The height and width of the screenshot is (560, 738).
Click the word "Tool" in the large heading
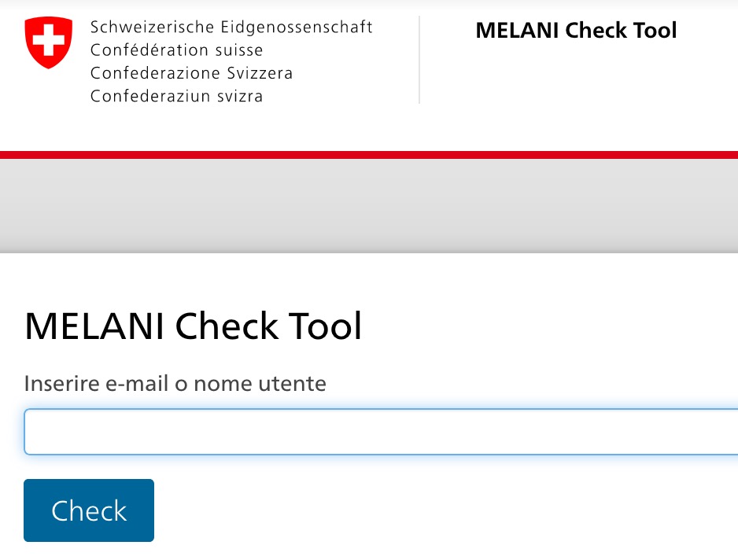(x=325, y=326)
